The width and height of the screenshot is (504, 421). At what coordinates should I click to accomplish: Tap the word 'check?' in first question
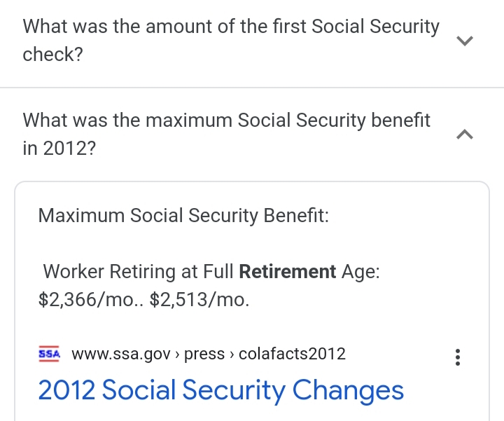(52, 55)
